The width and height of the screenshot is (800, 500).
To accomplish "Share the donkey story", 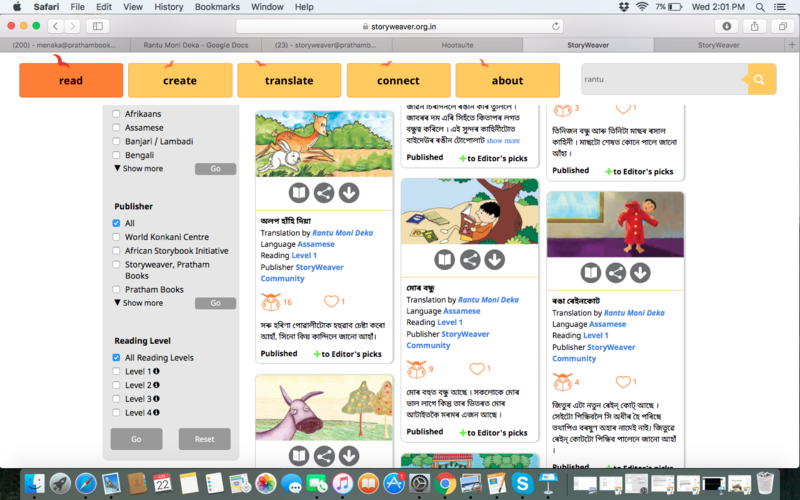I will (324, 456).
